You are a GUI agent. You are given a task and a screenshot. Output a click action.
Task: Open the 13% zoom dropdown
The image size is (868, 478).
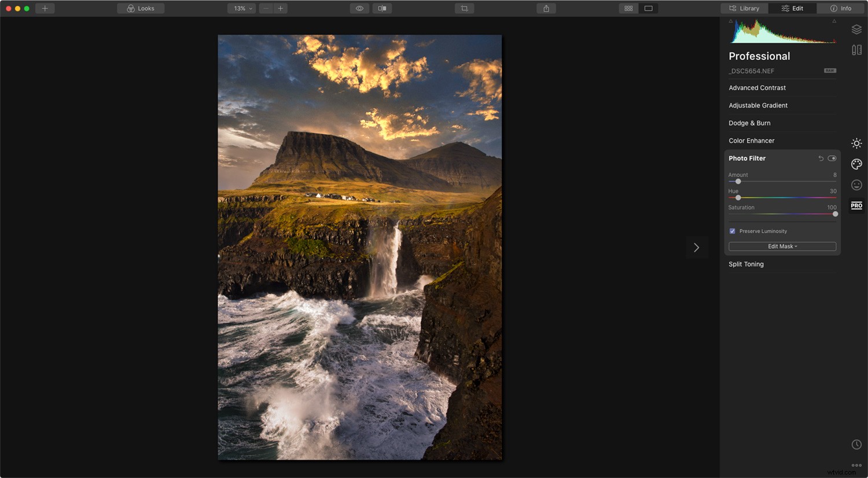point(241,8)
